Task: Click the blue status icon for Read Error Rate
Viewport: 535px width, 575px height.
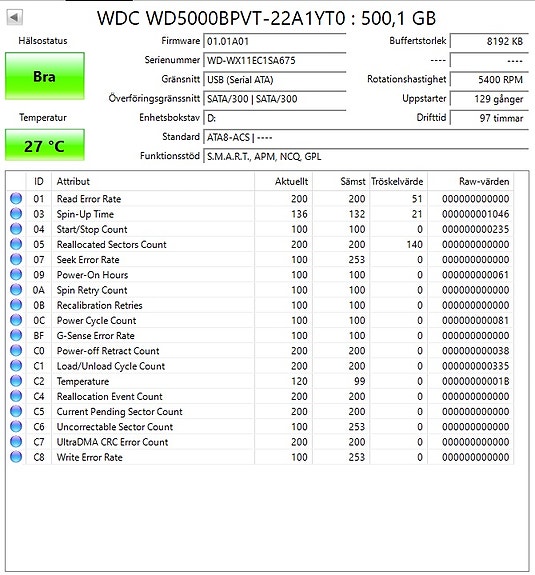Action: [x=16, y=199]
